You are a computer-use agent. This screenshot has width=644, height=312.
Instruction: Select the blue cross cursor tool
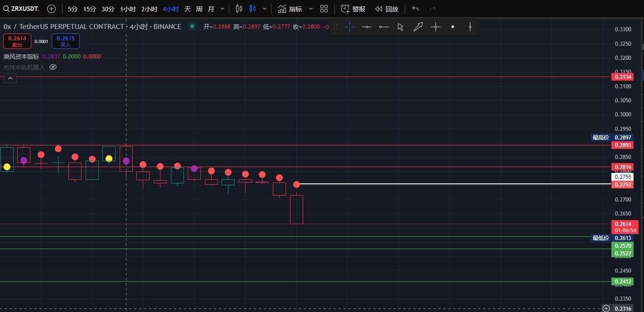pos(349,27)
